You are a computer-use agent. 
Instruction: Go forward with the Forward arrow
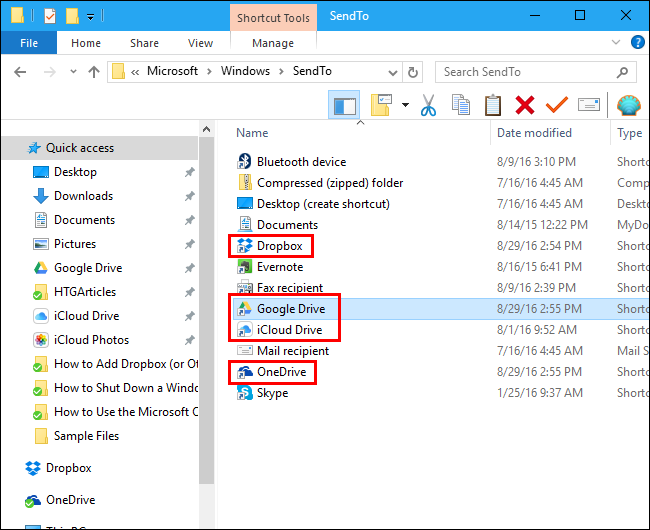(x=50, y=72)
